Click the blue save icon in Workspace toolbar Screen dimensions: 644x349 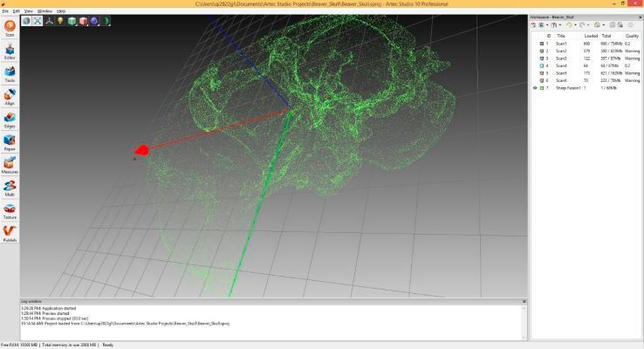tap(542, 25)
